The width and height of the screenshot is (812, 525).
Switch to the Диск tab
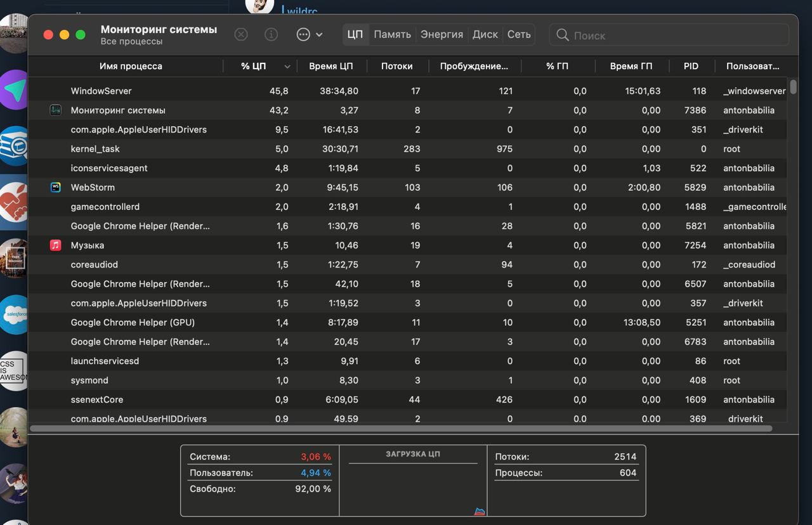pyautogui.click(x=485, y=35)
